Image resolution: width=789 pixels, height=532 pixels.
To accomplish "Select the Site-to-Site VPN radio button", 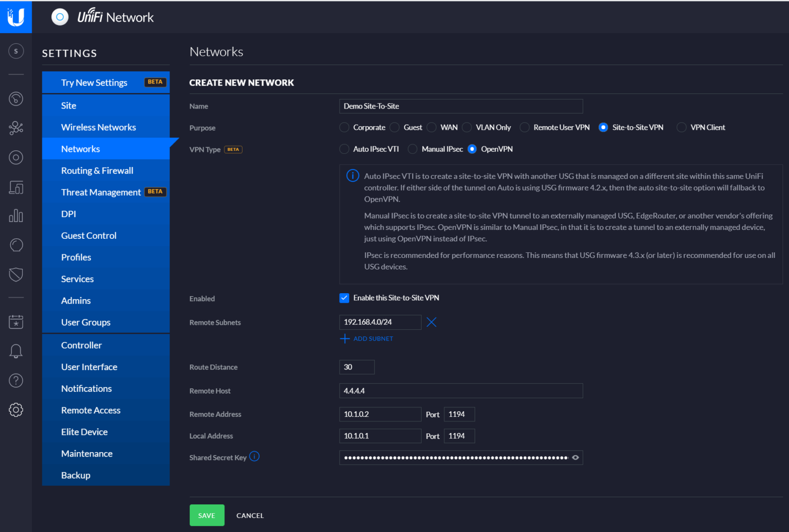I will [x=603, y=127].
